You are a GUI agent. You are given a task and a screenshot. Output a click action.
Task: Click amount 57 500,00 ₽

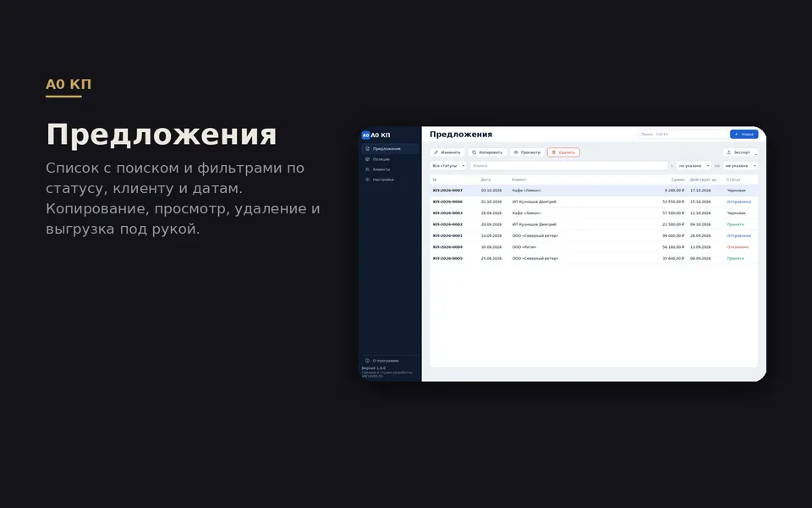pyautogui.click(x=673, y=213)
